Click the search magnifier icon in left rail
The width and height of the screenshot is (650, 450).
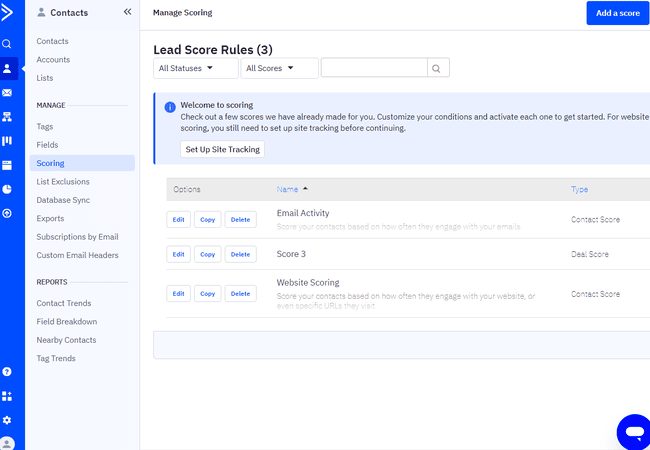pyautogui.click(x=7, y=44)
